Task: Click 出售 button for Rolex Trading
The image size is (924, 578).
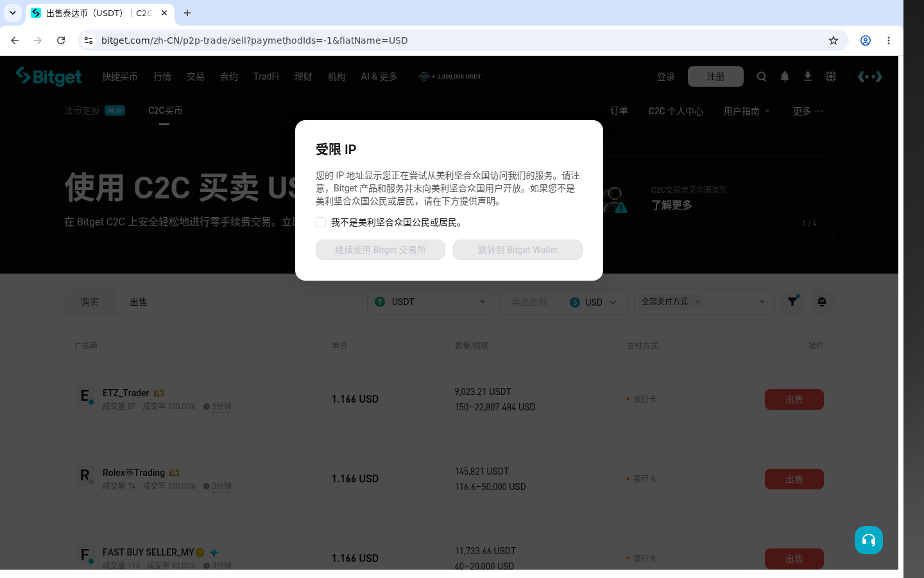Action: (794, 479)
